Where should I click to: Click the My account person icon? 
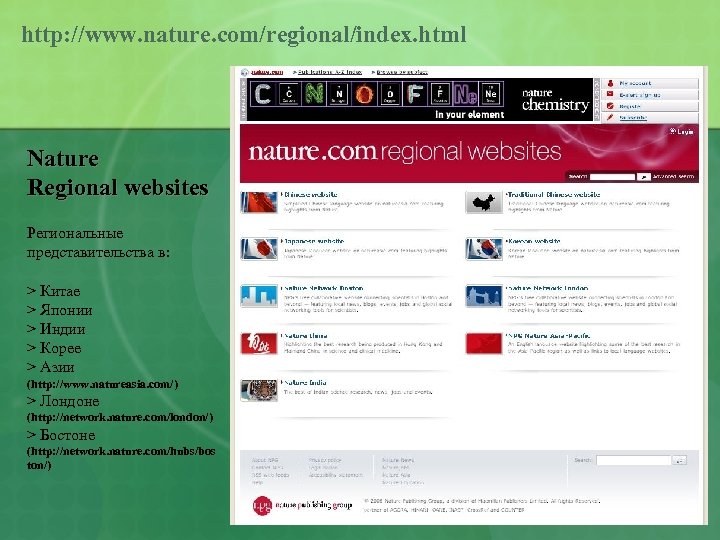pos(610,83)
